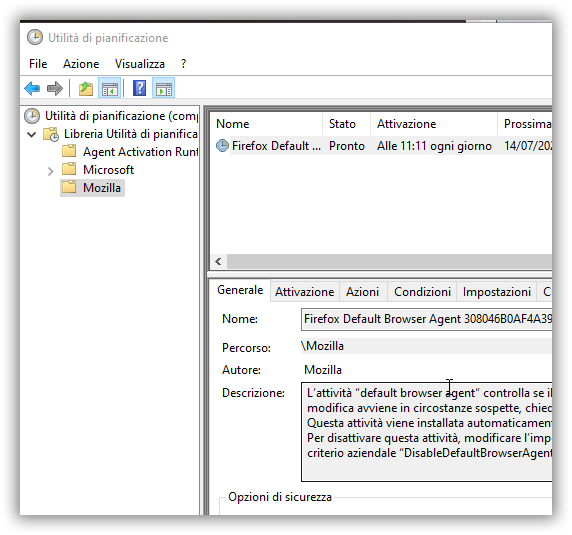
Task: Click the Agent Activation Runtime folder icon
Action: click(x=69, y=151)
